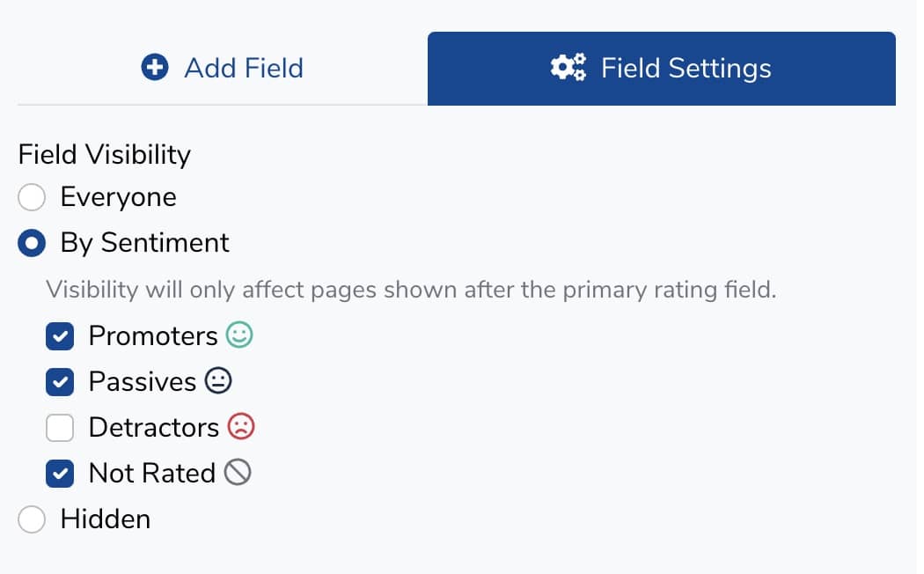The width and height of the screenshot is (924, 574).
Task: Click the Field Visibility heading
Action: [x=105, y=154]
